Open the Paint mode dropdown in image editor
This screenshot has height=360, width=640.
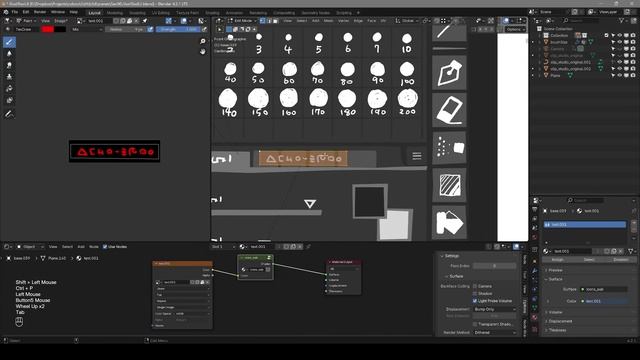click(x=27, y=20)
